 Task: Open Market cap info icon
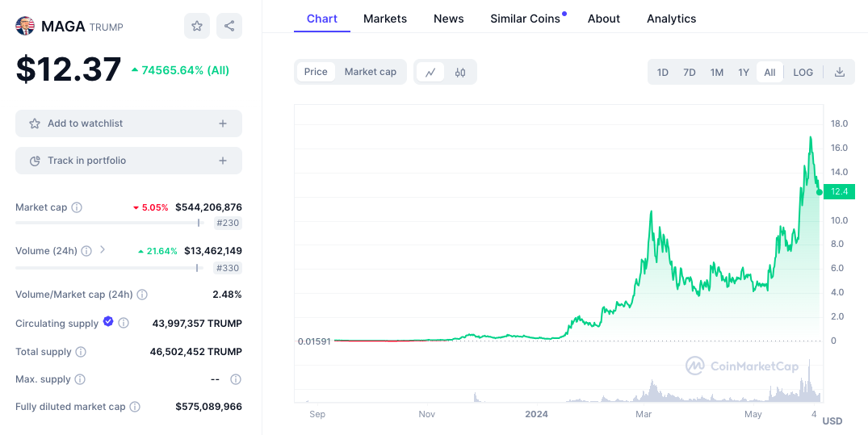coord(77,207)
